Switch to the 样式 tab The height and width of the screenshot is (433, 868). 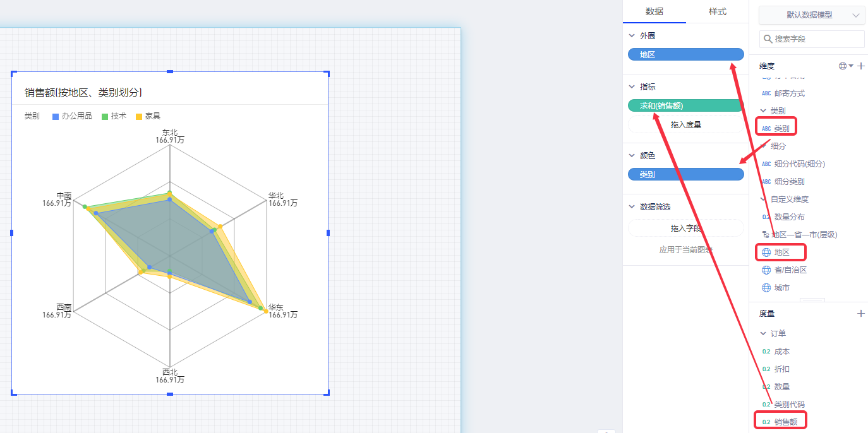click(x=717, y=11)
